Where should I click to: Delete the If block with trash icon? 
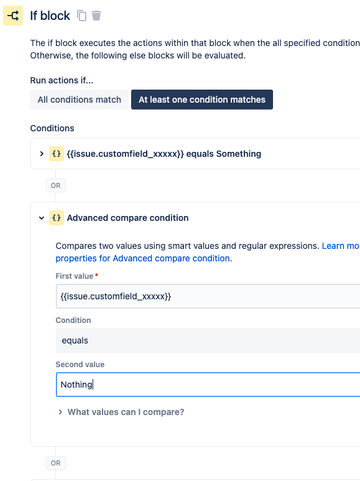pos(96,16)
